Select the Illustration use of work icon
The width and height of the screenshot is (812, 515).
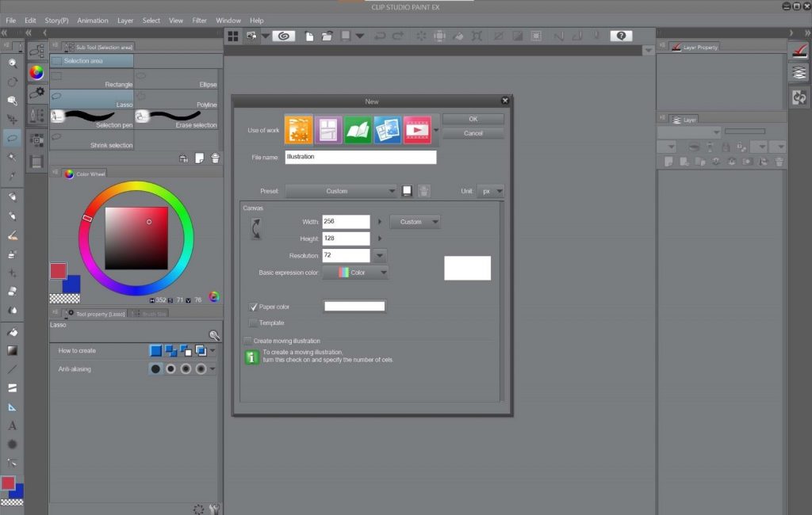click(297, 129)
